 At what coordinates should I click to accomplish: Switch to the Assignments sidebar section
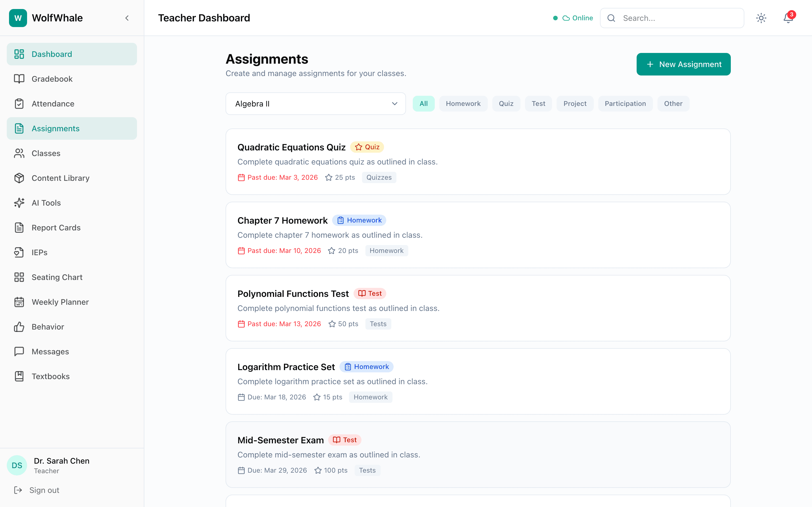[x=55, y=128]
